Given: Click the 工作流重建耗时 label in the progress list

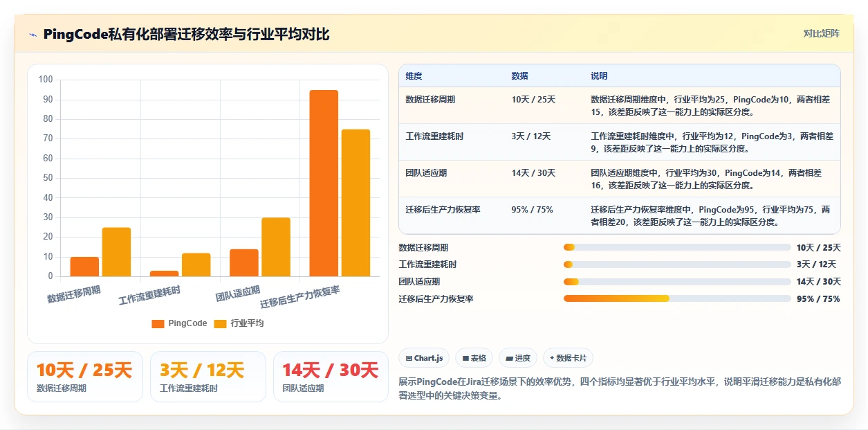Looking at the screenshot, I should (427, 265).
